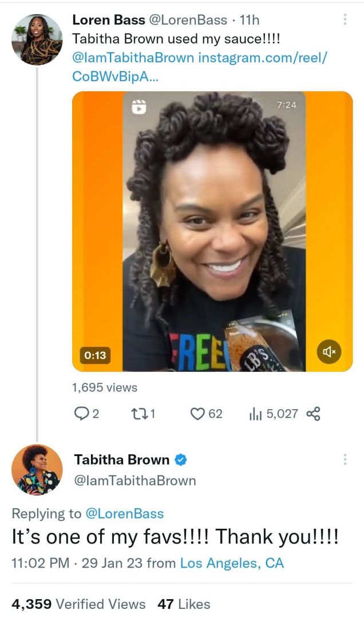Open more options on Loren's tweet
364x618 pixels.
345,20
